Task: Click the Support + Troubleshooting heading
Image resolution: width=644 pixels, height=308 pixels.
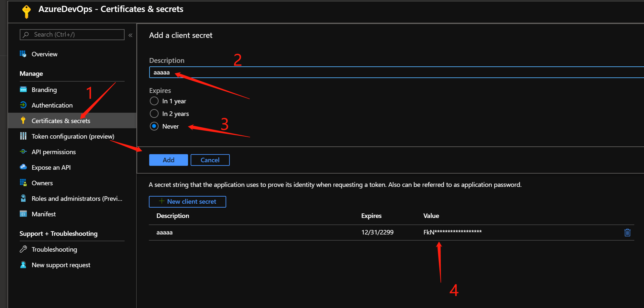Action: 58,234
